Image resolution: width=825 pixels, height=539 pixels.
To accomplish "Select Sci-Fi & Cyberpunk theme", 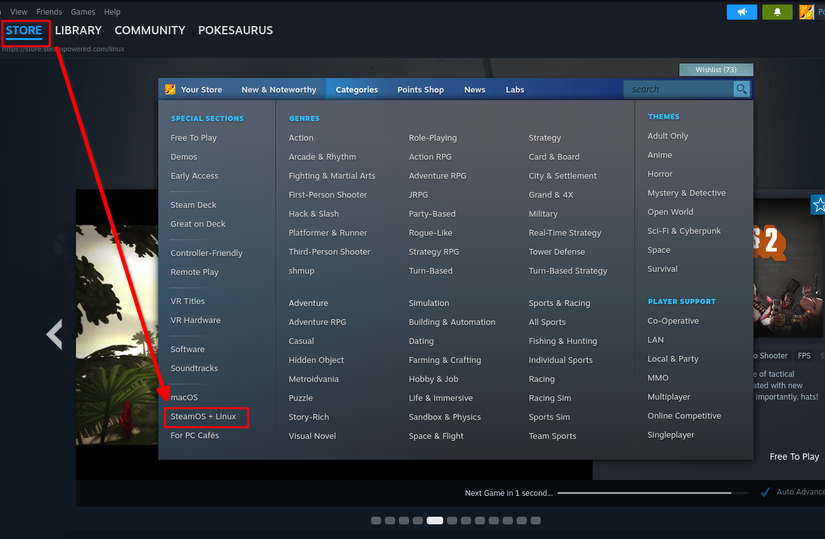I will click(x=684, y=231).
